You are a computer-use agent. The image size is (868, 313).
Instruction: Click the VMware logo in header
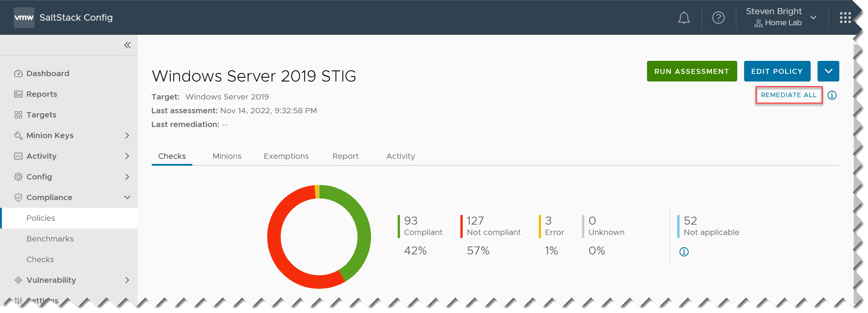tap(24, 18)
